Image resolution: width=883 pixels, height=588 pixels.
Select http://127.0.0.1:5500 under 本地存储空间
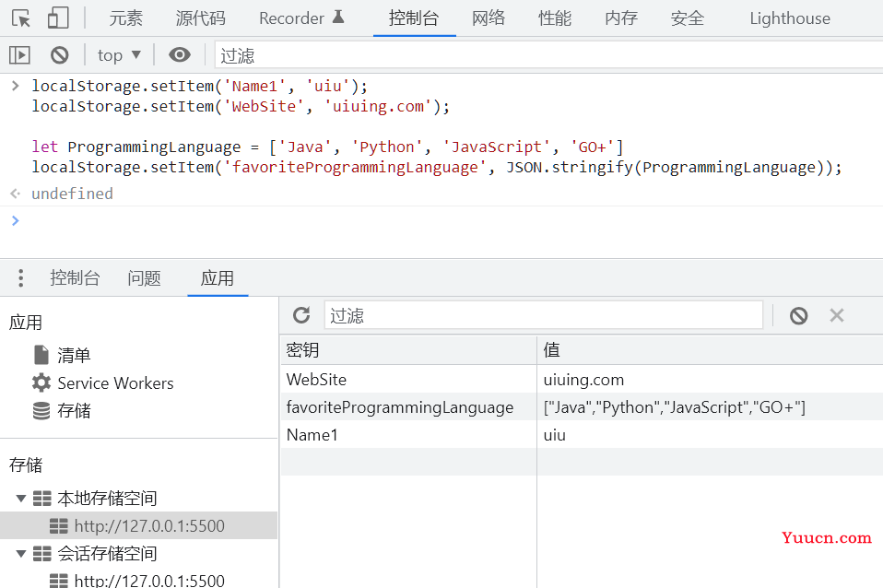[x=149, y=526]
